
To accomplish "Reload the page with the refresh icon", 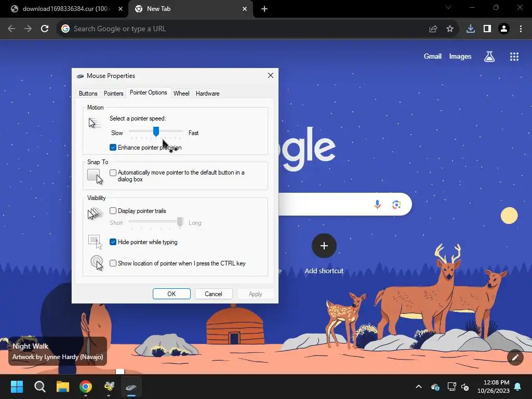I will (x=45, y=29).
